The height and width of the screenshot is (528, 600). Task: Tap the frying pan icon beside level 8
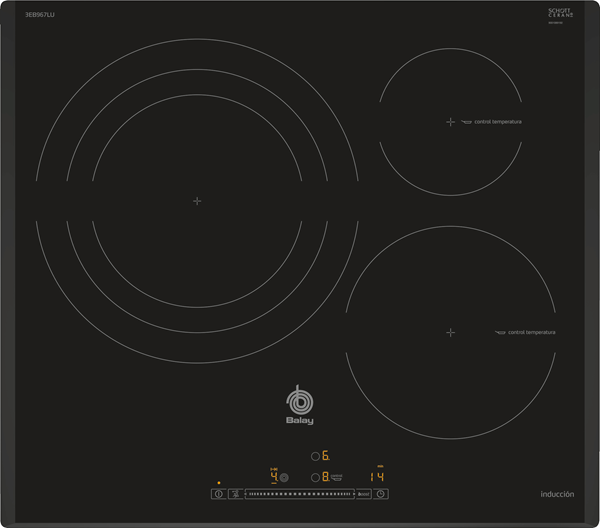(x=337, y=478)
